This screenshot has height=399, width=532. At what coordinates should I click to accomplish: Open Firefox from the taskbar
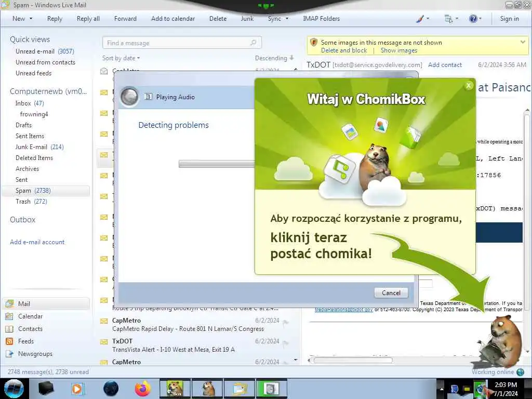click(x=142, y=389)
